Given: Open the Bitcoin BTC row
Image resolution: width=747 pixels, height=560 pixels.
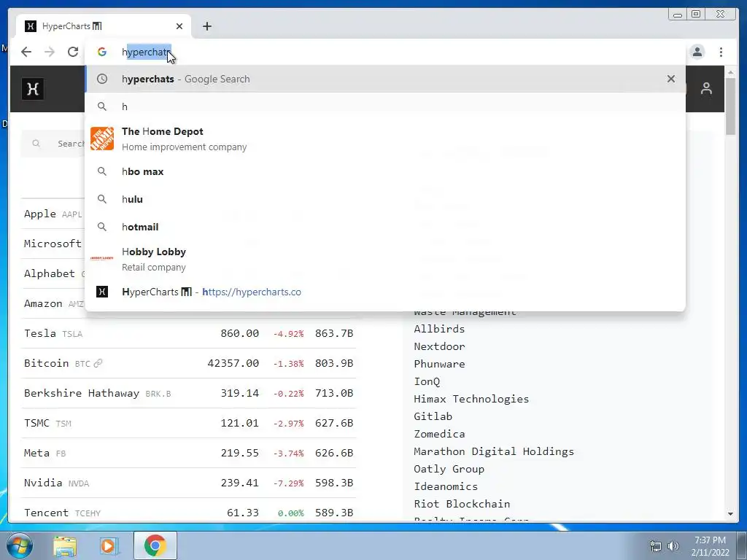Looking at the screenshot, I should [x=189, y=363].
